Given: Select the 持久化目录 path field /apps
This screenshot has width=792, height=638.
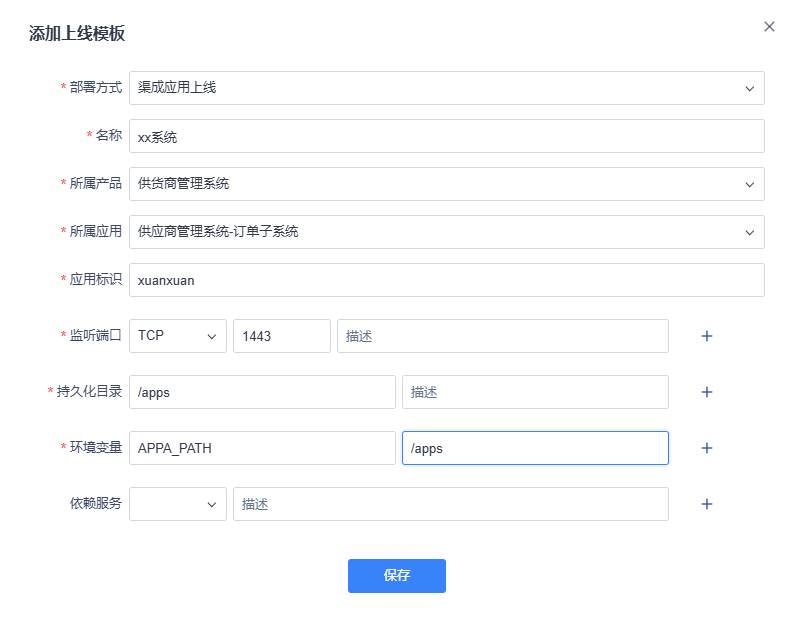Looking at the screenshot, I should click(x=262, y=392).
